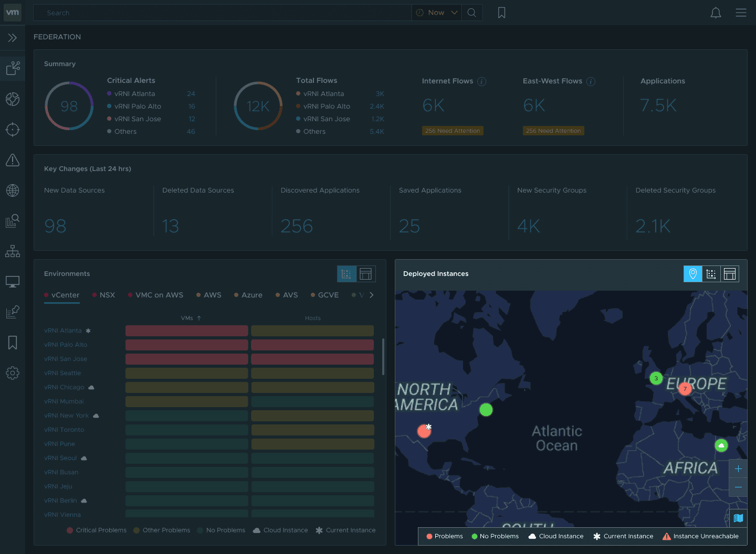Click the 256 Need Attention badge under East-West Flows

[x=553, y=131]
